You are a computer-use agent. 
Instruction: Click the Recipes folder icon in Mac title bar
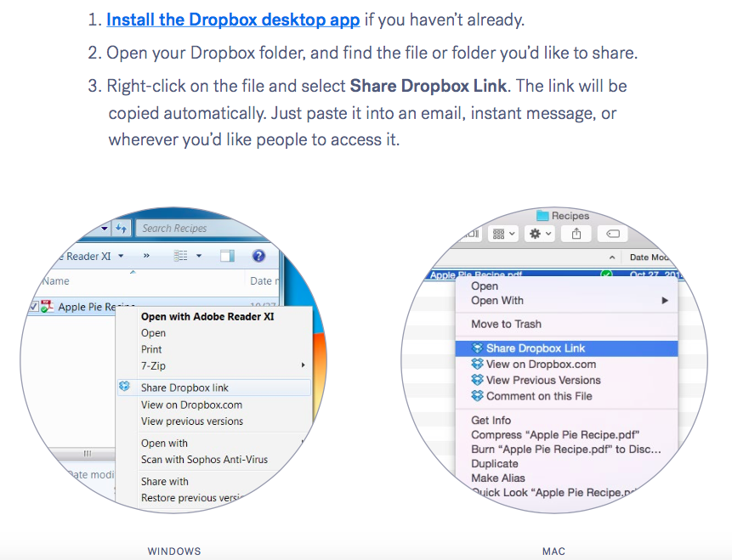(542, 216)
